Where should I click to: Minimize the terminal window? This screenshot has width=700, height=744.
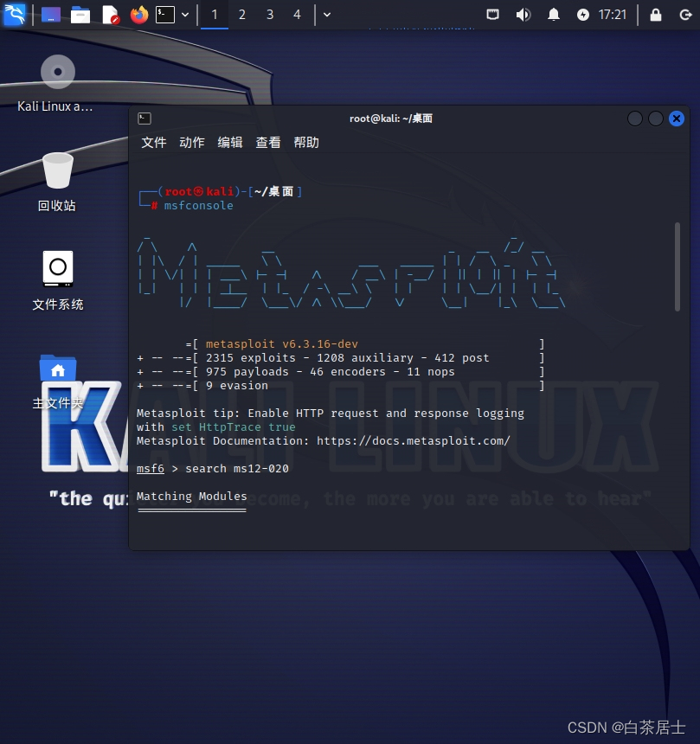[x=634, y=119]
